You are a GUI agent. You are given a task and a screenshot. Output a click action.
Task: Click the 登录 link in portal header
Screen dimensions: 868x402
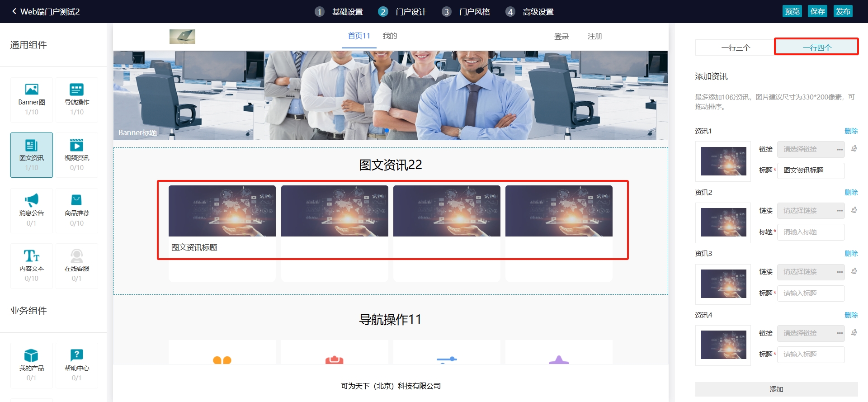[x=561, y=36]
